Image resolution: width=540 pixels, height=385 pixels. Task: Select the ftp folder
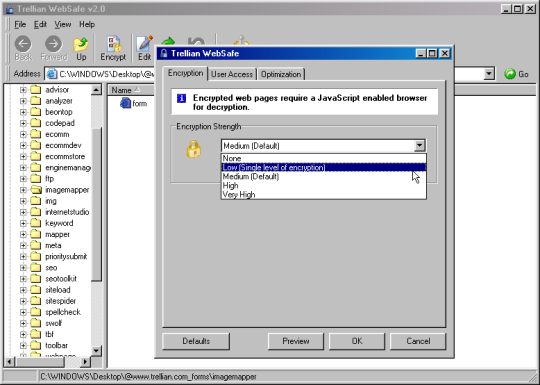pos(50,179)
